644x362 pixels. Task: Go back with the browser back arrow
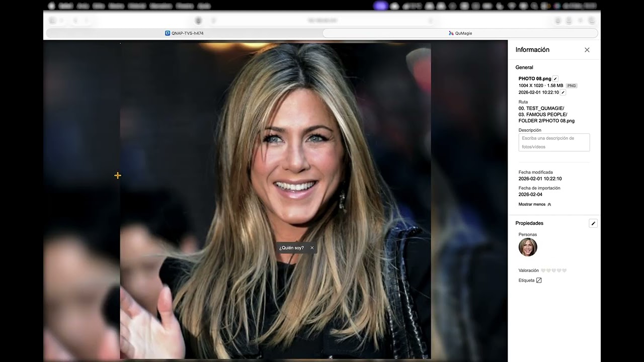coord(75,21)
